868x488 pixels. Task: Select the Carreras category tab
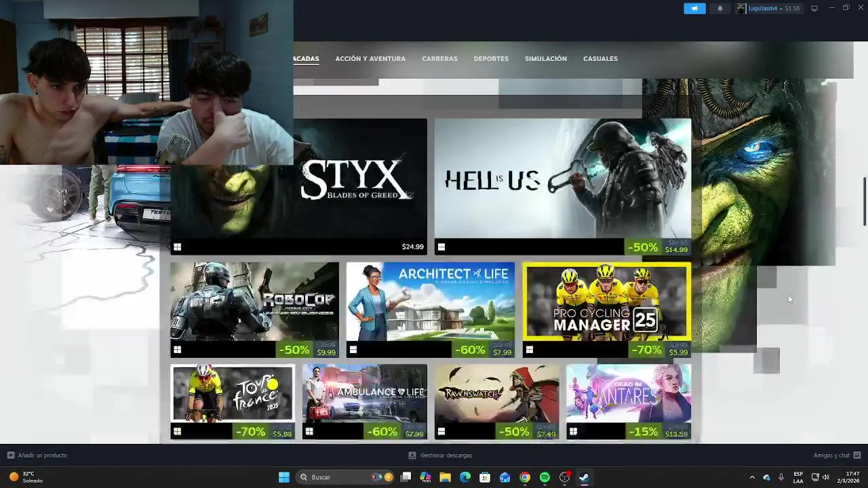coord(439,59)
